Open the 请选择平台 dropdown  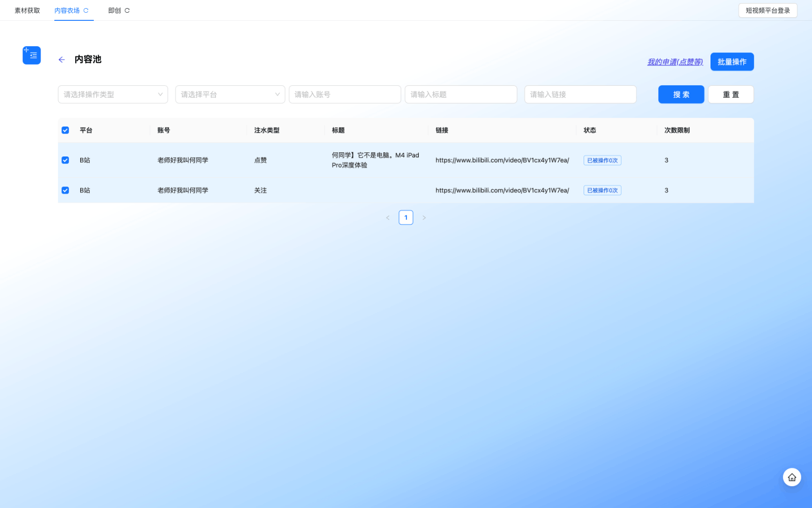[x=230, y=94]
